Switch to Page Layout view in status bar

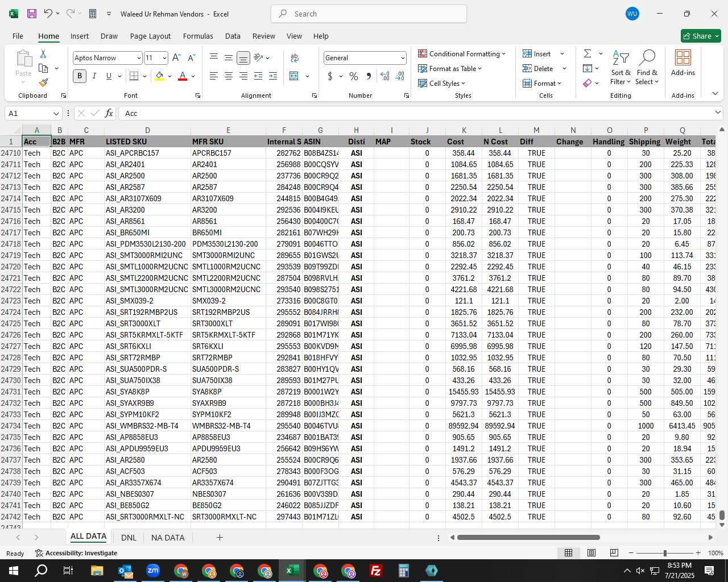pyautogui.click(x=591, y=553)
